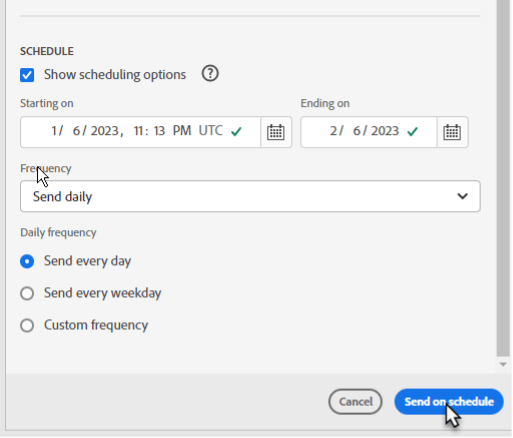The height and width of the screenshot is (438, 513).
Task: Click Cancel button
Action: point(355,402)
